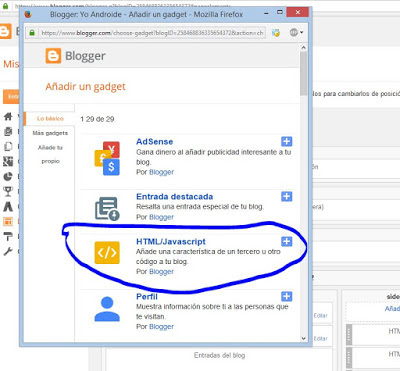400x371 pixels.
Task: Click the first Editar link in background layout
Action: coord(320,315)
